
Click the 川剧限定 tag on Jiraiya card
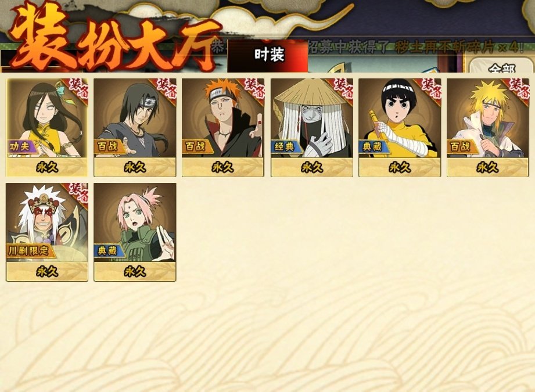point(30,251)
